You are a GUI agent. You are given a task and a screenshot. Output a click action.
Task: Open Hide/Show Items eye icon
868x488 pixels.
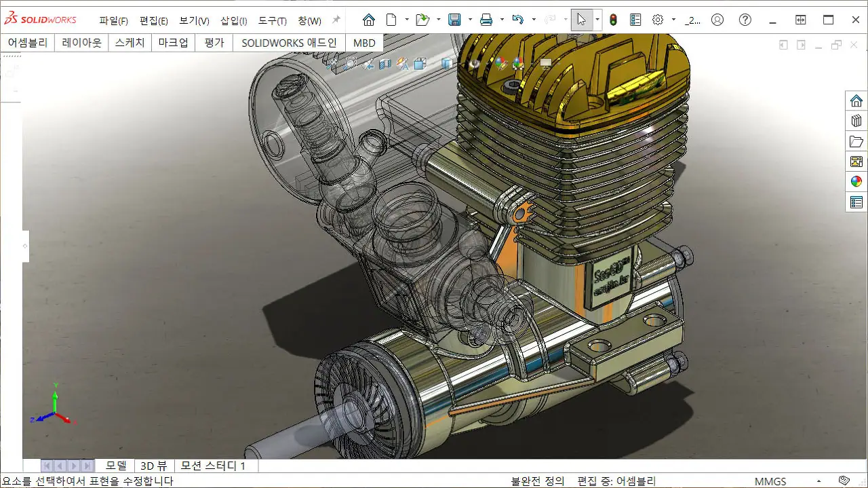475,63
